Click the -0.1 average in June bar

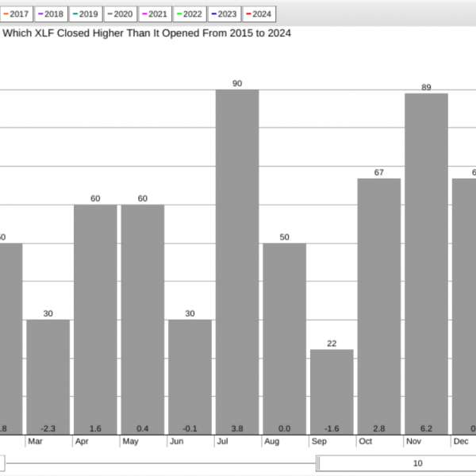click(x=190, y=428)
